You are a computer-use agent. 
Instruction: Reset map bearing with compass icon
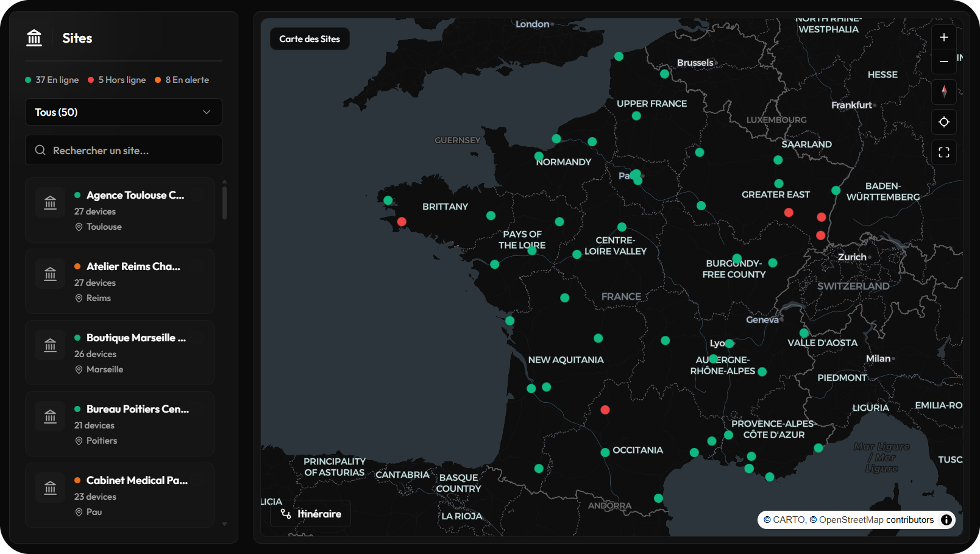click(944, 91)
